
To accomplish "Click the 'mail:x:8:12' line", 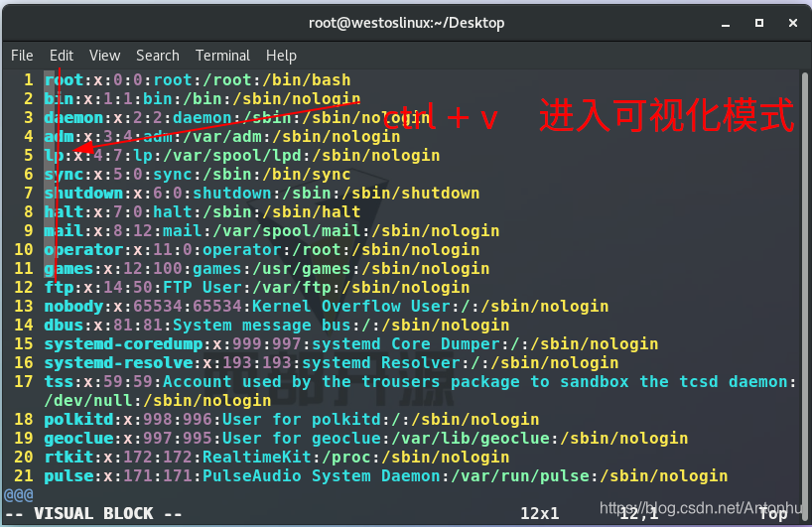I will click(x=272, y=231).
